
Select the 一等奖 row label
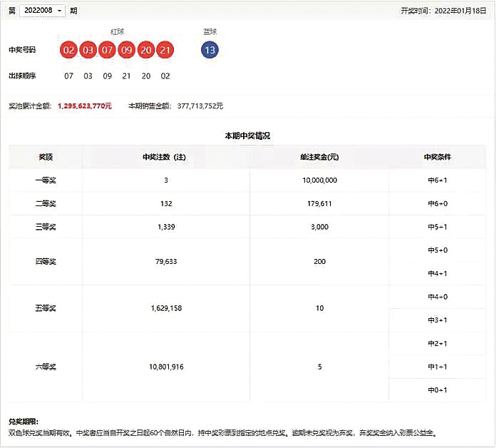(46, 180)
